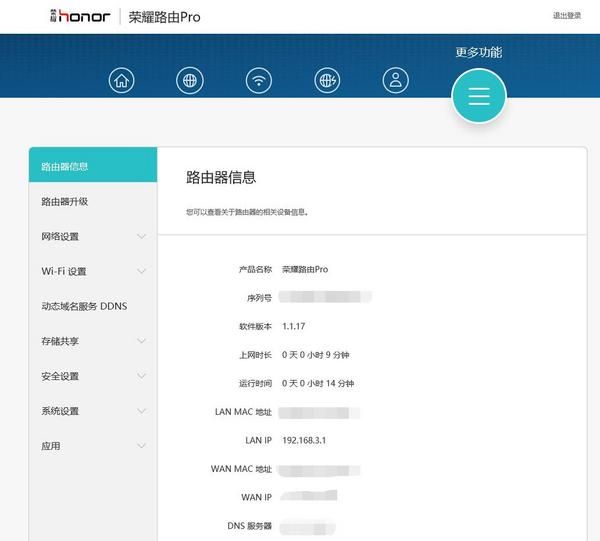The width and height of the screenshot is (600, 541).
Task: Click LAN IP value 192.168.3.1
Action: (x=304, y=440)
